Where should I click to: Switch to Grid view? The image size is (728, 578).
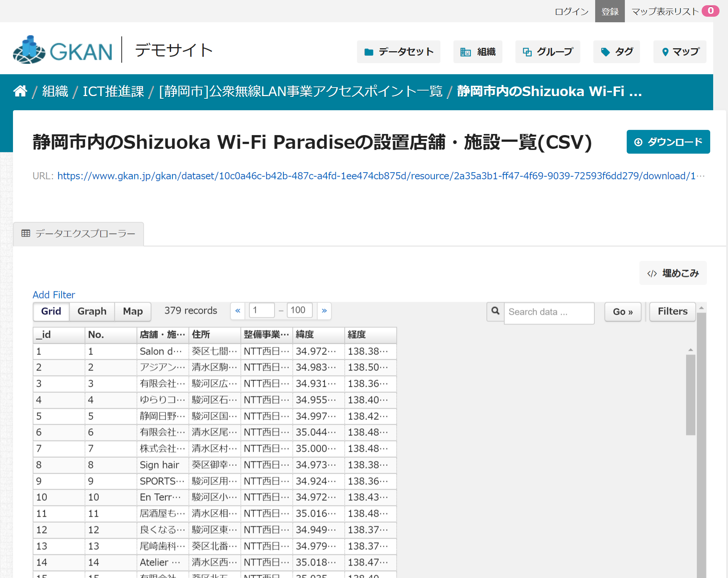pyautogui.click(x=51, y=311)
